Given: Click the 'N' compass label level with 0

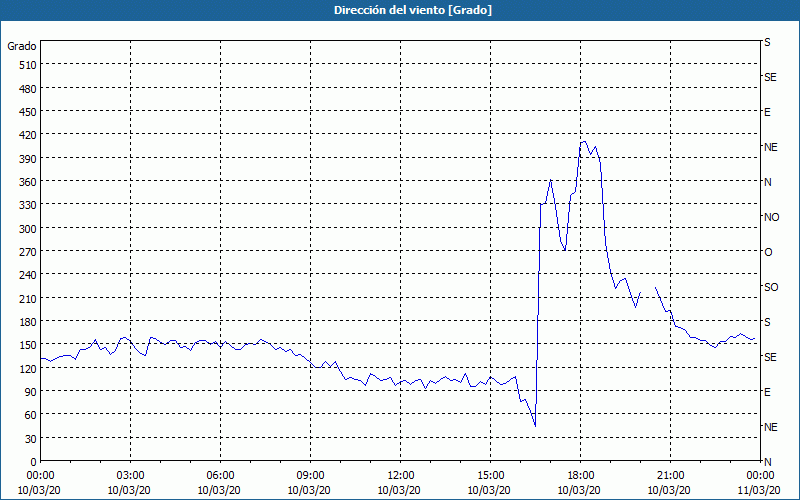Looking at the screenshot, I should (767, 462).
